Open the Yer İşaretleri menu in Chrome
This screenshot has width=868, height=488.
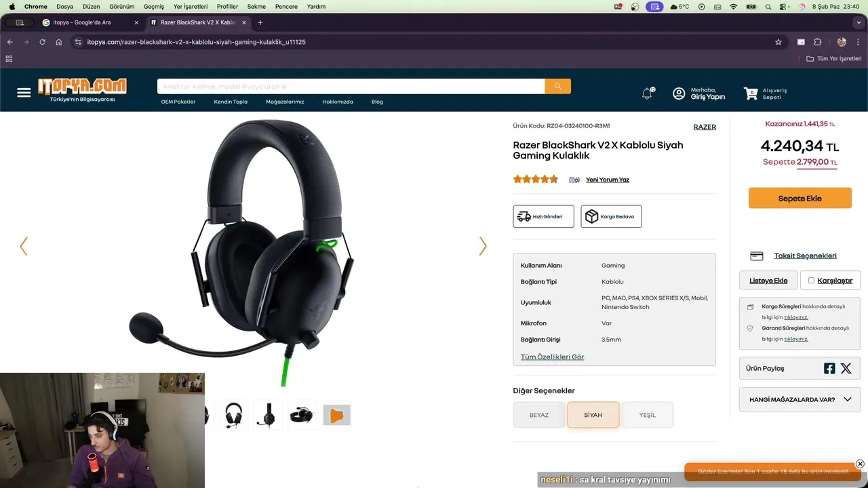[191, 6]
